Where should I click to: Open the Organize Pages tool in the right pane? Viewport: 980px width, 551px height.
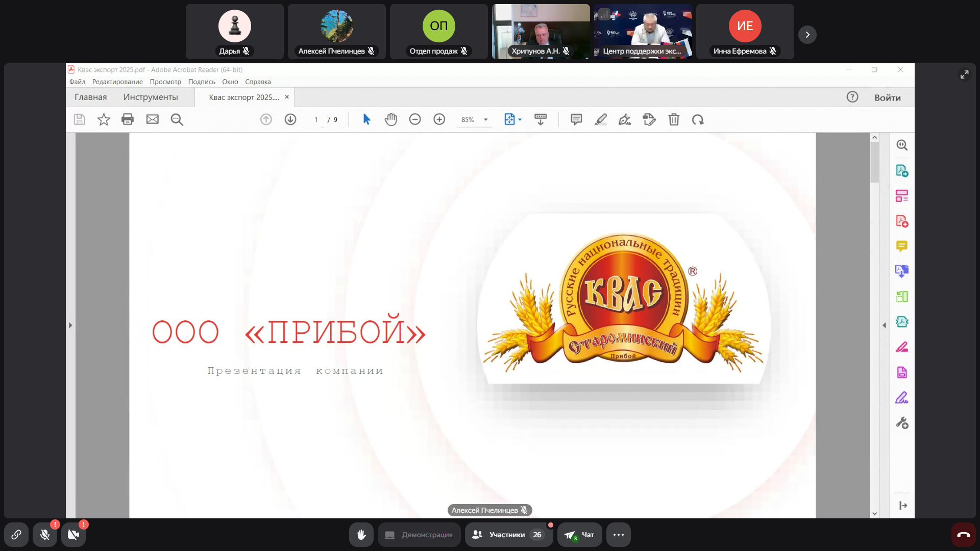(x=902, y=196)
